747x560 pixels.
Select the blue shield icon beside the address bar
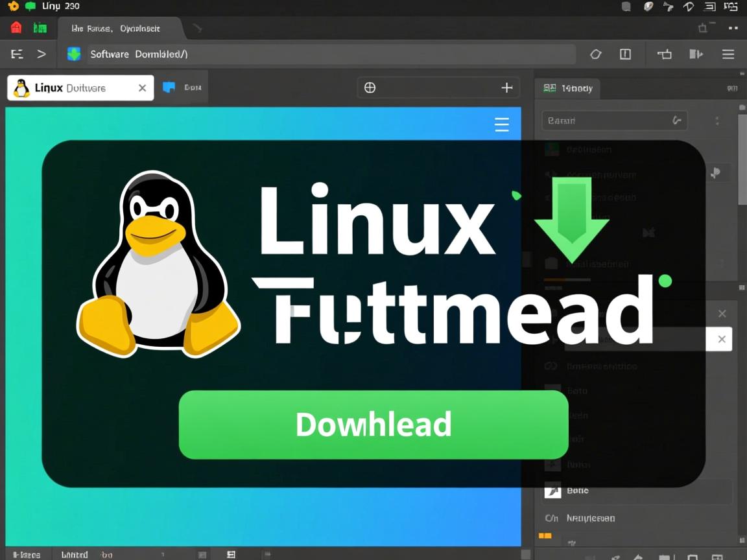point(73,54)
